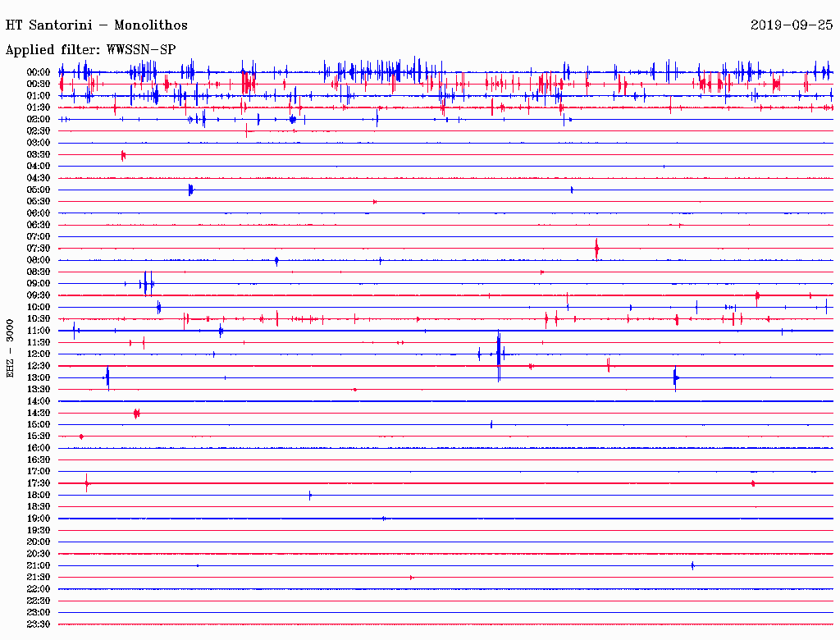Select the 12:00 time label
840x640 pixels.
[x=39, y=354]
